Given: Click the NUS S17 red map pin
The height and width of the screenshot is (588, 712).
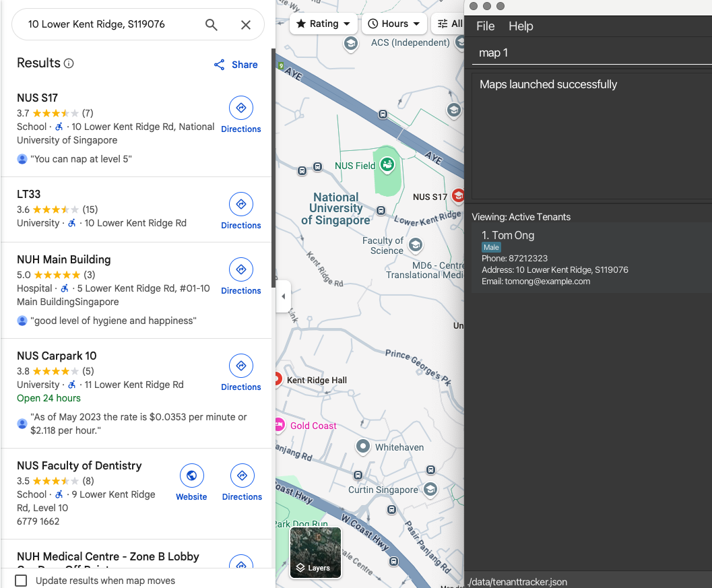Looking at the screenshot, I should [x=458, y=196].
